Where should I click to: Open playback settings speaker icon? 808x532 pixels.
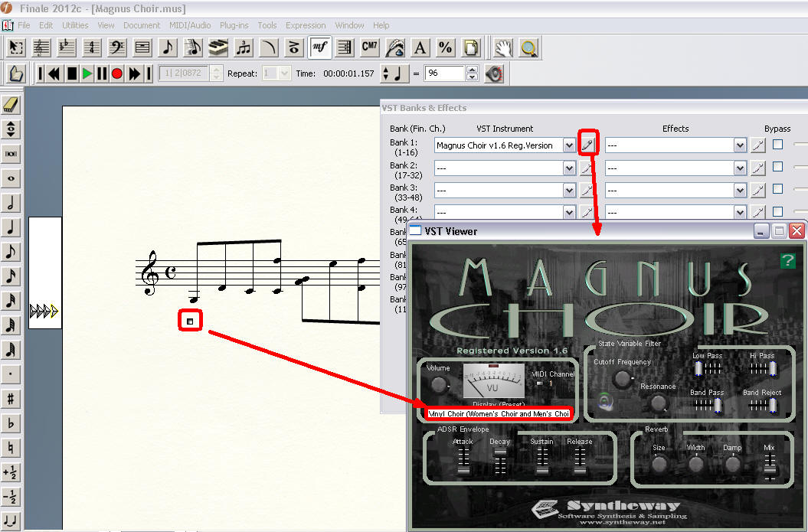[x=494, y=73]
